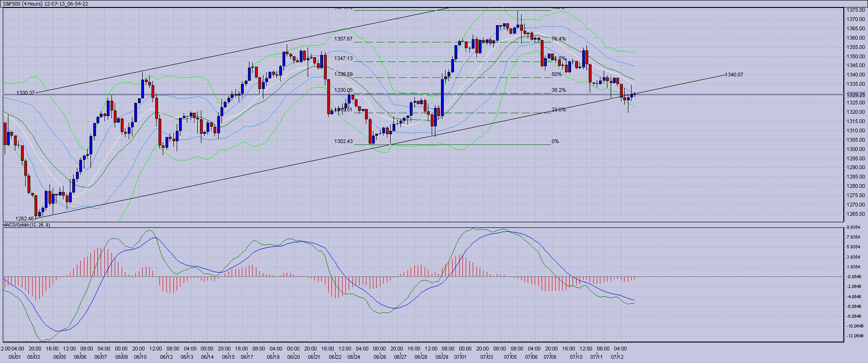Click the 0% Fibonacci level label
The width and height of the screenshot is (868, 363).
555,142
